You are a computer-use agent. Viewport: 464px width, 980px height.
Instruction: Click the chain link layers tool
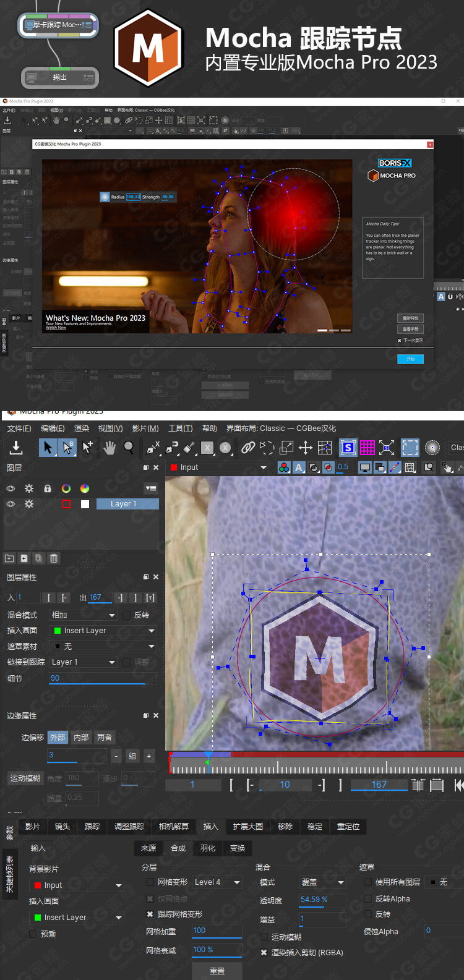tap(247, 448)
